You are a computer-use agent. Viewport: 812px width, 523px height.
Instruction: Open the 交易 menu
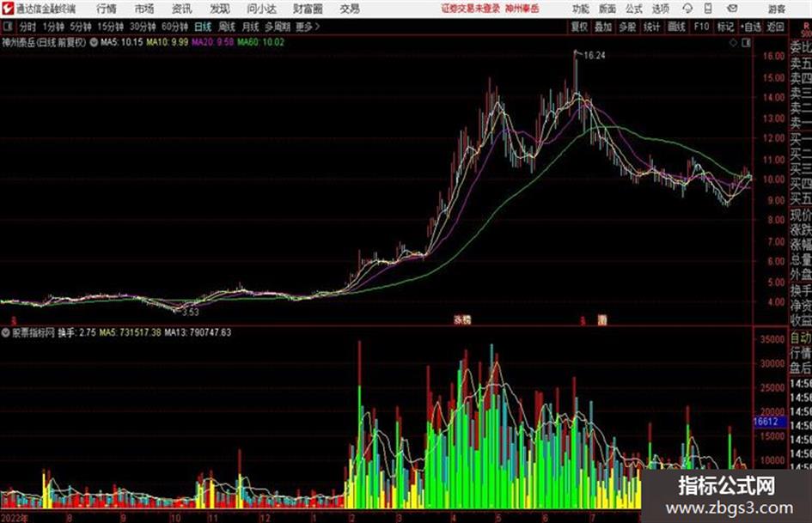tap(350, 9)
